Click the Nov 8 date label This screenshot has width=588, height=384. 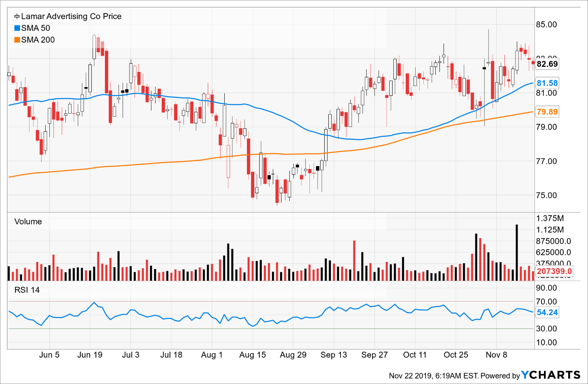(x=496, y=355)
